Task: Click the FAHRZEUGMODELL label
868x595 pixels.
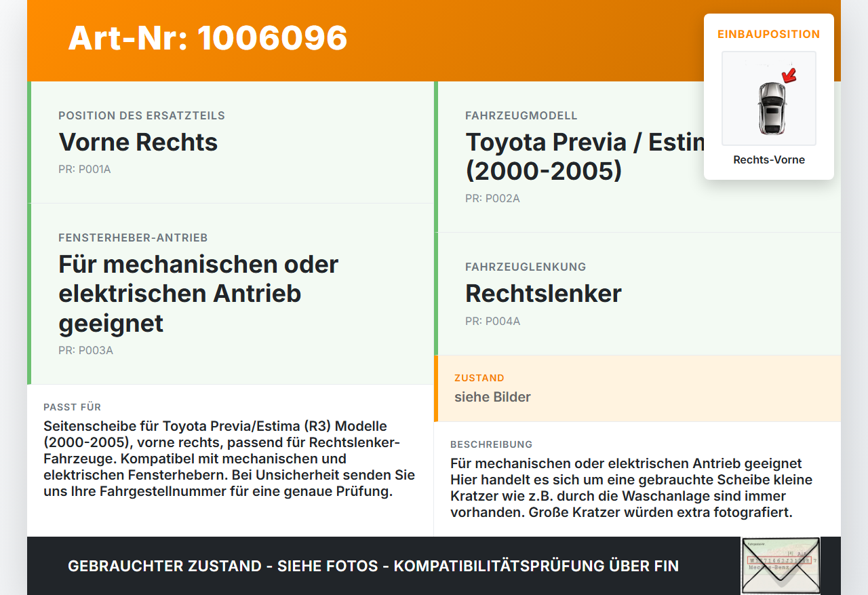Action: pyautogui.click(x=521, y=116)
